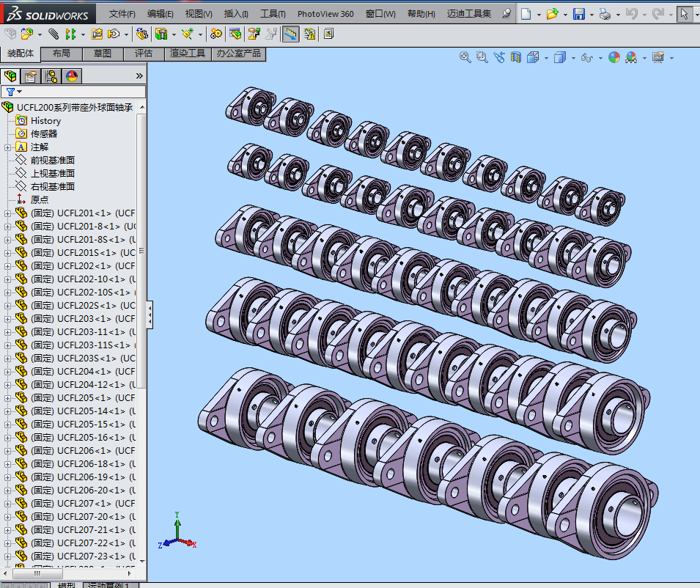Expand the UCFL204<1> component node

pos(7,372)
